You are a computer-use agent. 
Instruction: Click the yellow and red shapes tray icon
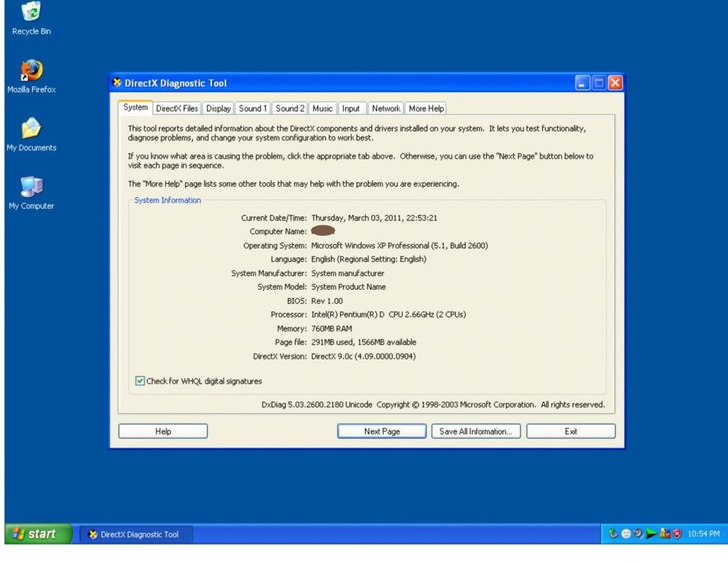click(x=665, y=534)
